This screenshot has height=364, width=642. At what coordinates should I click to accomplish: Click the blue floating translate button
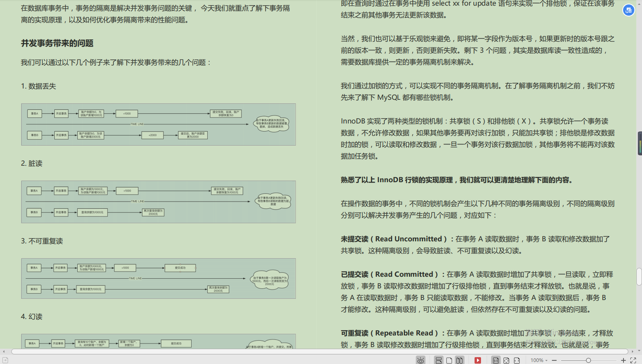629,10
